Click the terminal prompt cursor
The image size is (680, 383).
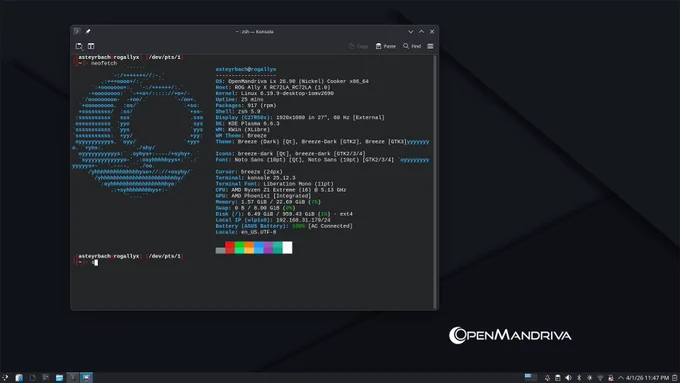[96, 262]
